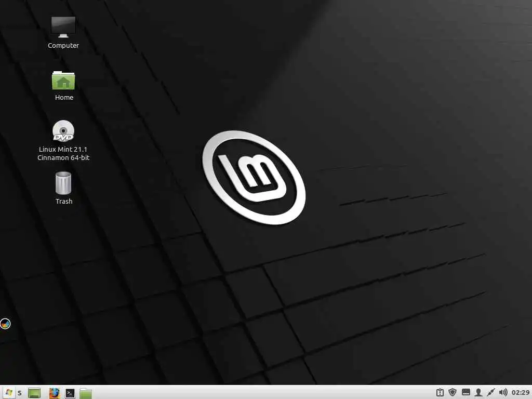Open the green Files folder launcher
Image resolution: width=532 pixels, height=399 pixels.
(86, 393)
